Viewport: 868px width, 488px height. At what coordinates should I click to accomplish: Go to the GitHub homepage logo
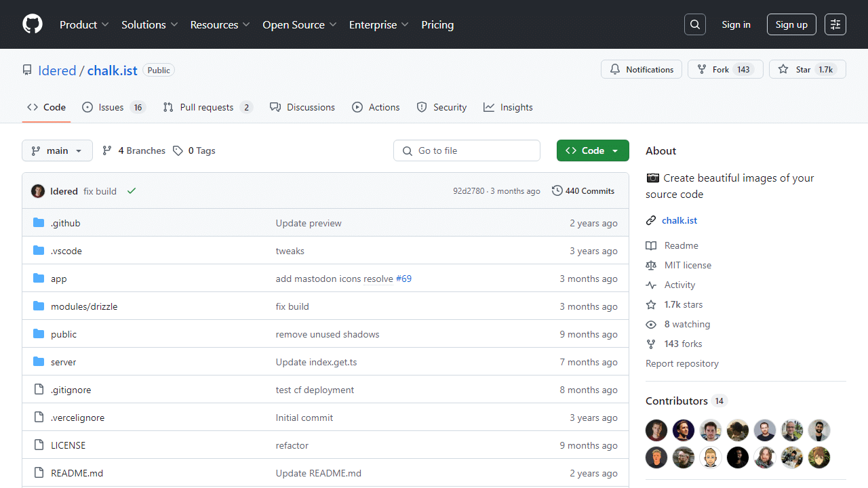coord(33,24)
